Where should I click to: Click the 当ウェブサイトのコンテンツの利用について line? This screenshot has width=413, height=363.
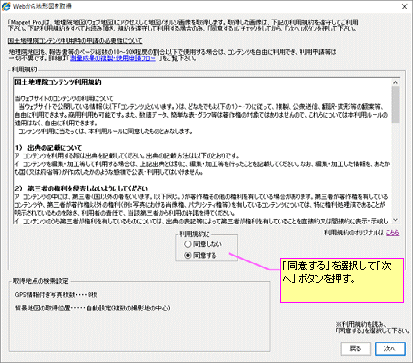click(64, 99)
